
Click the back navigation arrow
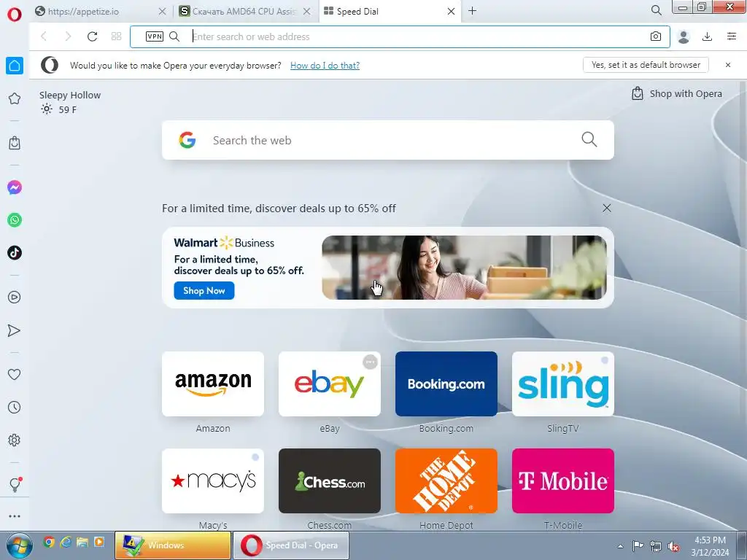coord(44,36)
